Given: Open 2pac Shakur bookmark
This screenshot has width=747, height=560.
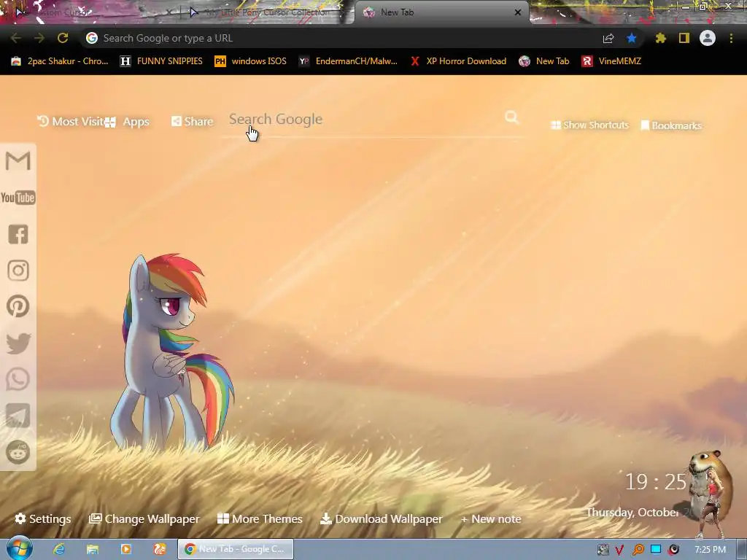Looking at the screenshot, I should tap(60, 61).
